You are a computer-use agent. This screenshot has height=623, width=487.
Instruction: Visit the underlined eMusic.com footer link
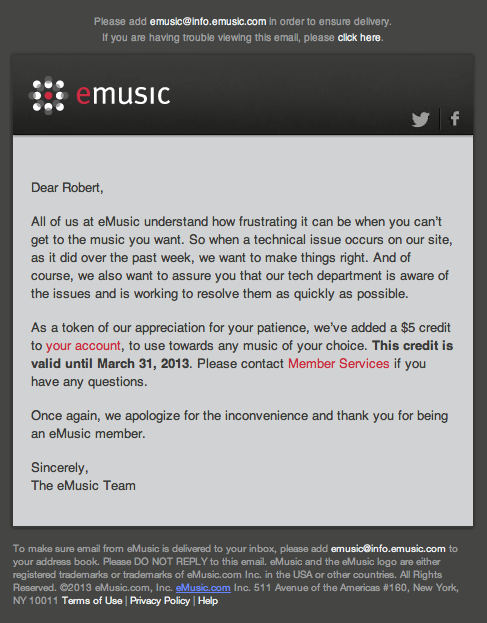tap(203, 588)
